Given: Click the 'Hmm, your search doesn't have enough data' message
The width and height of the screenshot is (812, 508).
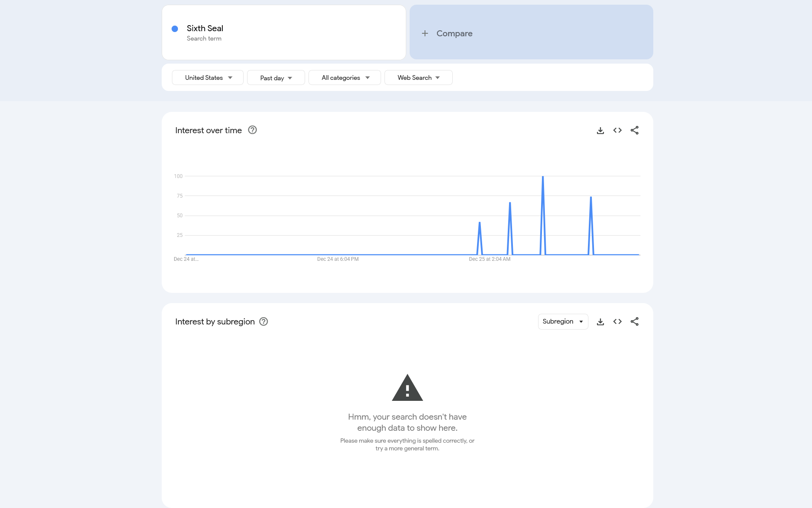Looking at the screenshot, I should click(x=407, y=422).
